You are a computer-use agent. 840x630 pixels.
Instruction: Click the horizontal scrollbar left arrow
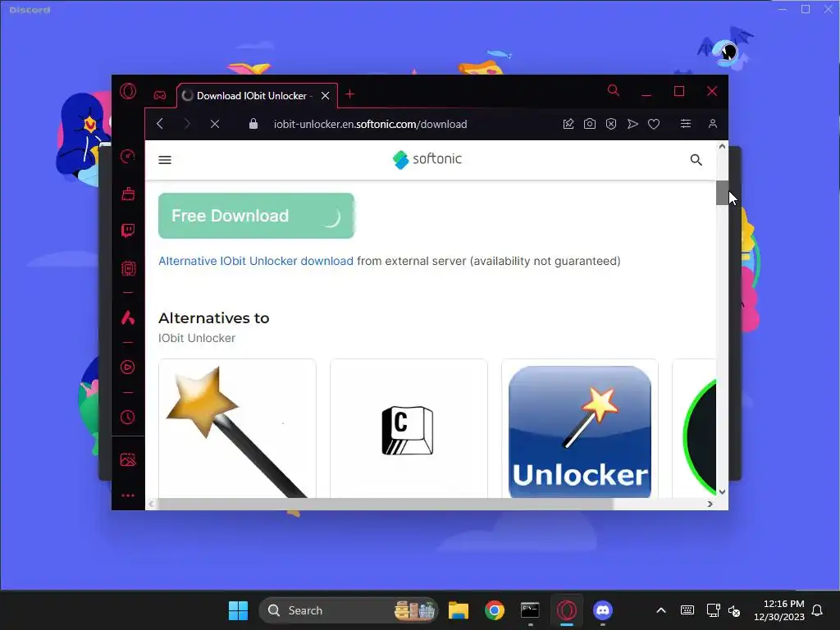151,504
